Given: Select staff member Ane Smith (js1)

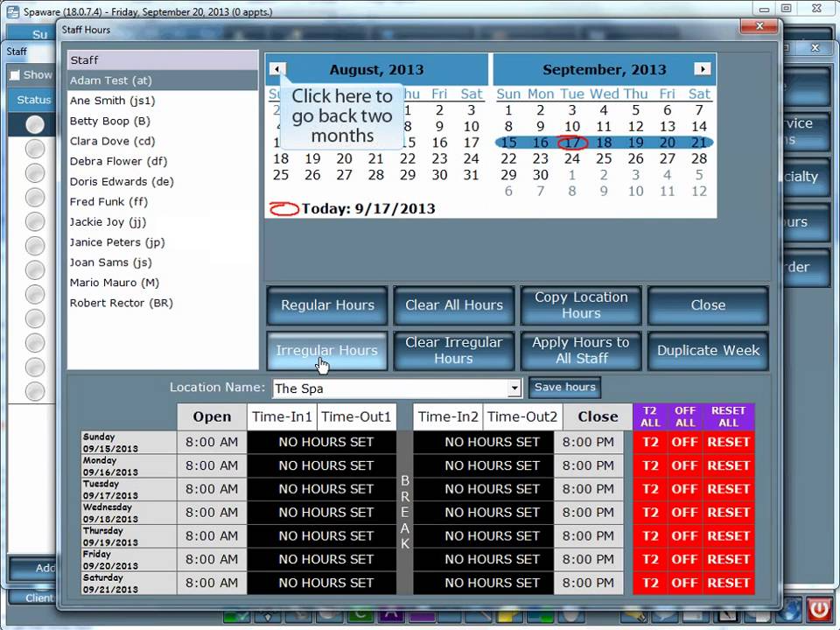Looking at the screenshot, I should point(163,101).
